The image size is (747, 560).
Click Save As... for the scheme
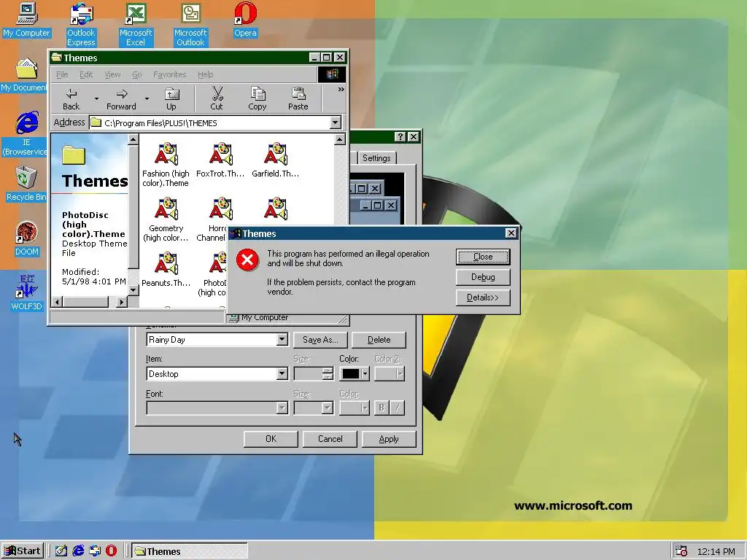(x=320, y=340)
